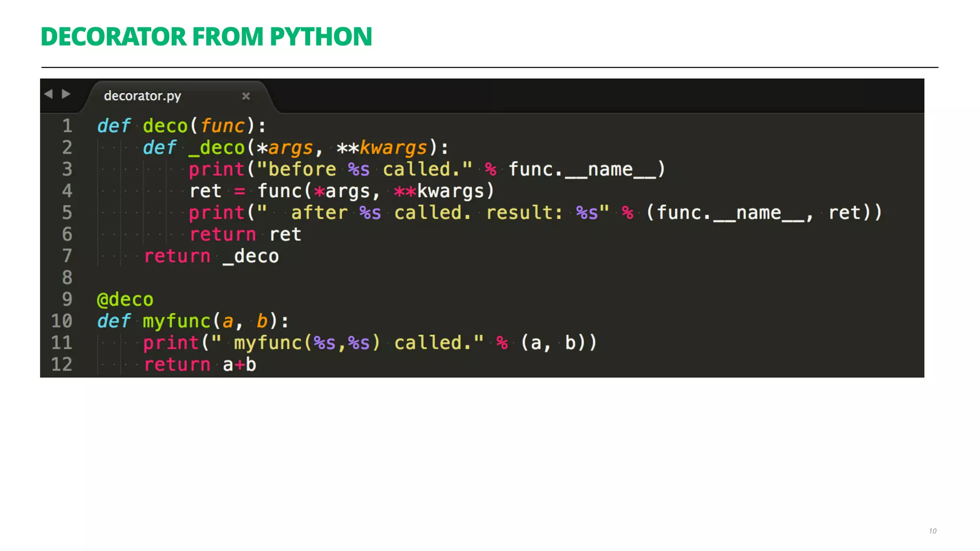The width and height of the screenshot is (980, 551).
Task: Click 'ret' variable assignment on line 4
Action: point(206,191)
